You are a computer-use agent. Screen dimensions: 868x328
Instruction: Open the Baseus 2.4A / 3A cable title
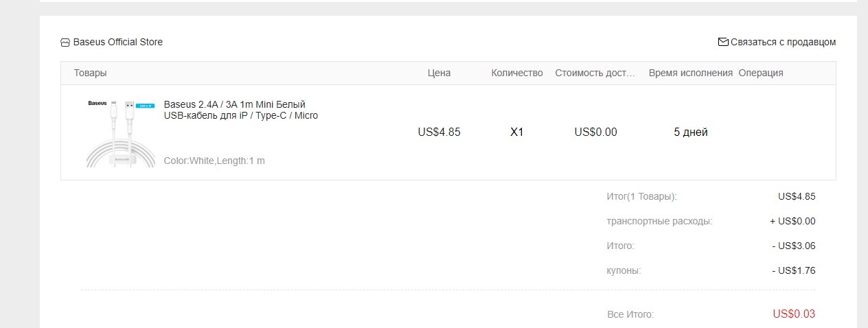tap(240, 110)
